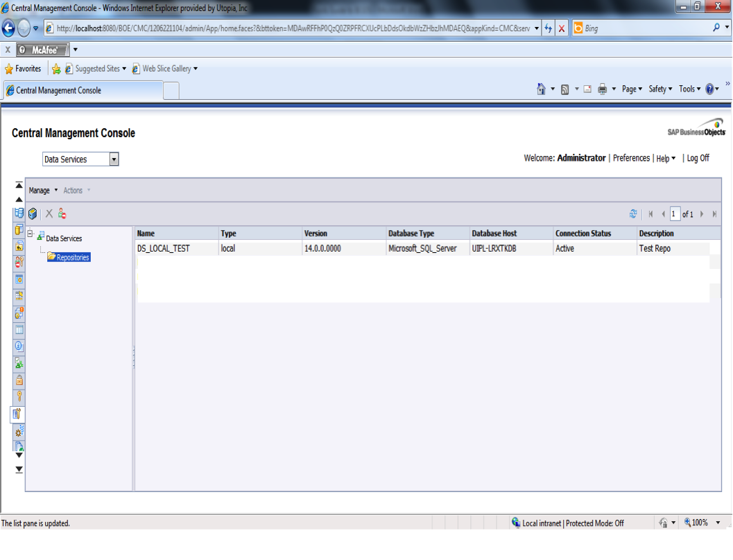Click the user security icon in toolbar

pyautogui.click(x=62, y=214)
